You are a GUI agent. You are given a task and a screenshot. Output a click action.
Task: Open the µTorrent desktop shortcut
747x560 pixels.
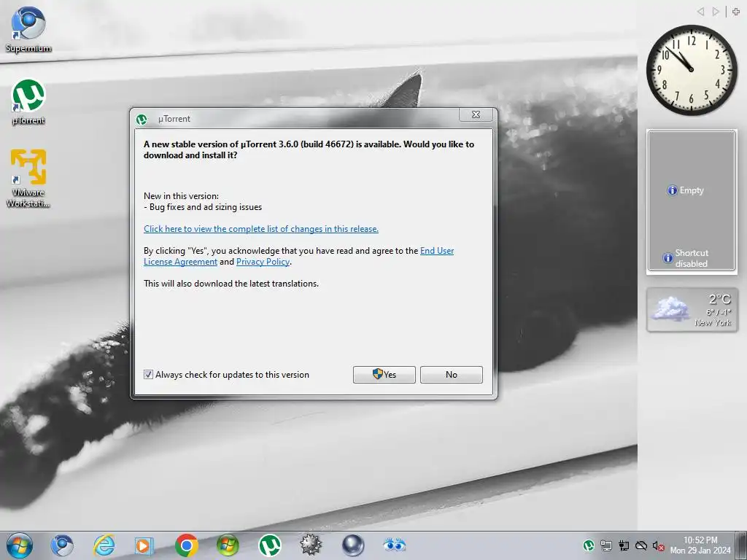point(28,102)
